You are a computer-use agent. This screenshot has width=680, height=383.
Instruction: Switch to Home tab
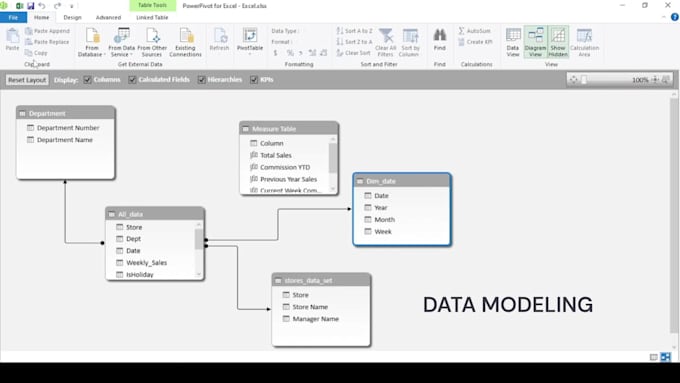tap(42, 17)
